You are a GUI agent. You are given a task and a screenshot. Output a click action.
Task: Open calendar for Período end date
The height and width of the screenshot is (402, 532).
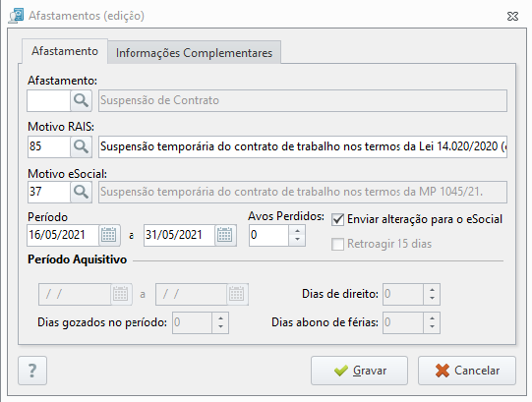pyautogui.click(x=225, y=235)
